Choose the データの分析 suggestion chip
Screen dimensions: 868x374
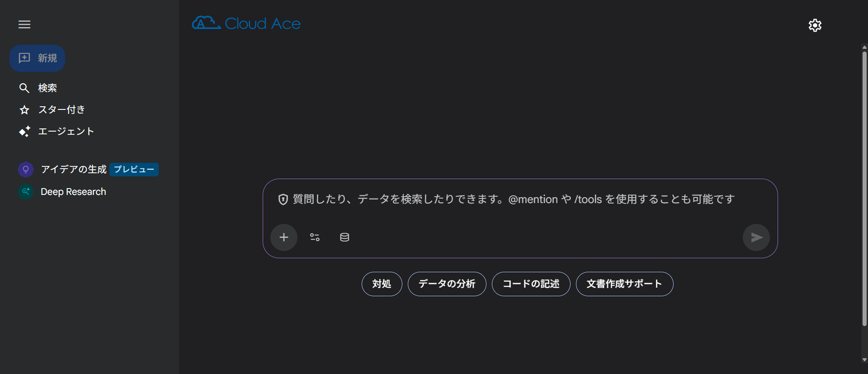tap(447, 284)
